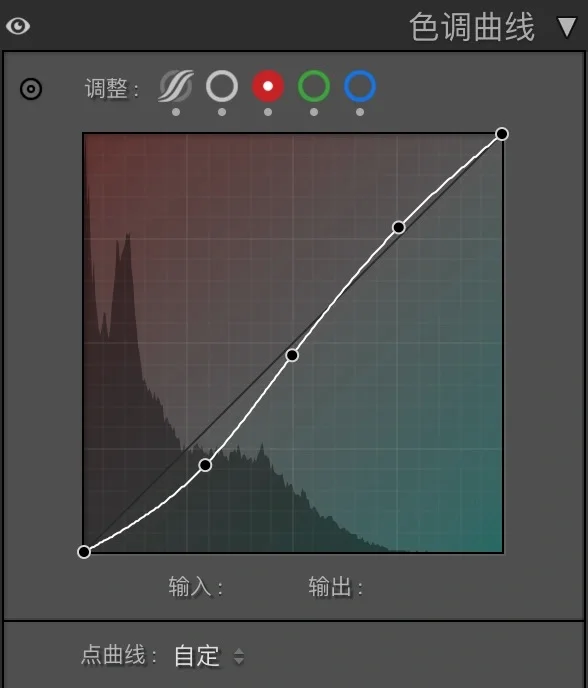Select the bottom-left curve endpoint
Viewport: 588px width, 688px height.
pyautogui.click(x=84, y=552)
